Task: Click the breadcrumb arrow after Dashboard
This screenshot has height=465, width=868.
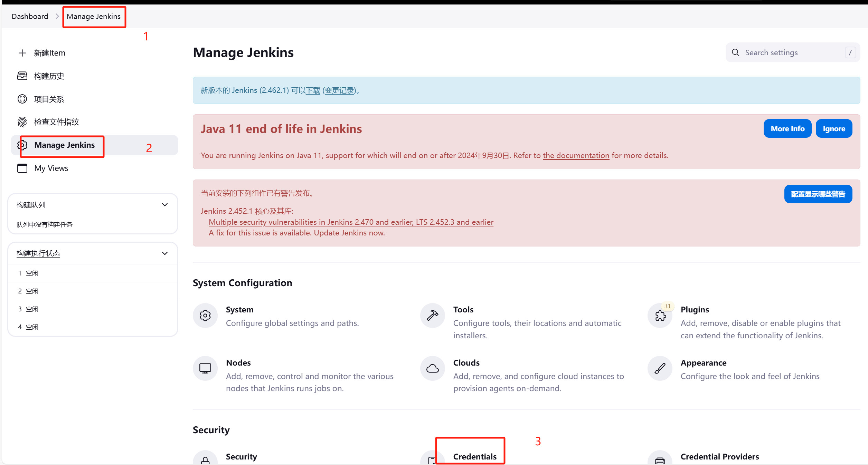Action: pos(57,16)
